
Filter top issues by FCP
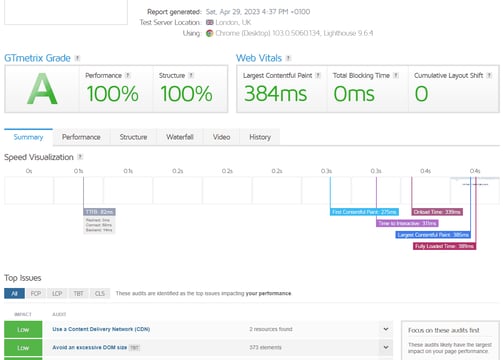pos(36,293)
